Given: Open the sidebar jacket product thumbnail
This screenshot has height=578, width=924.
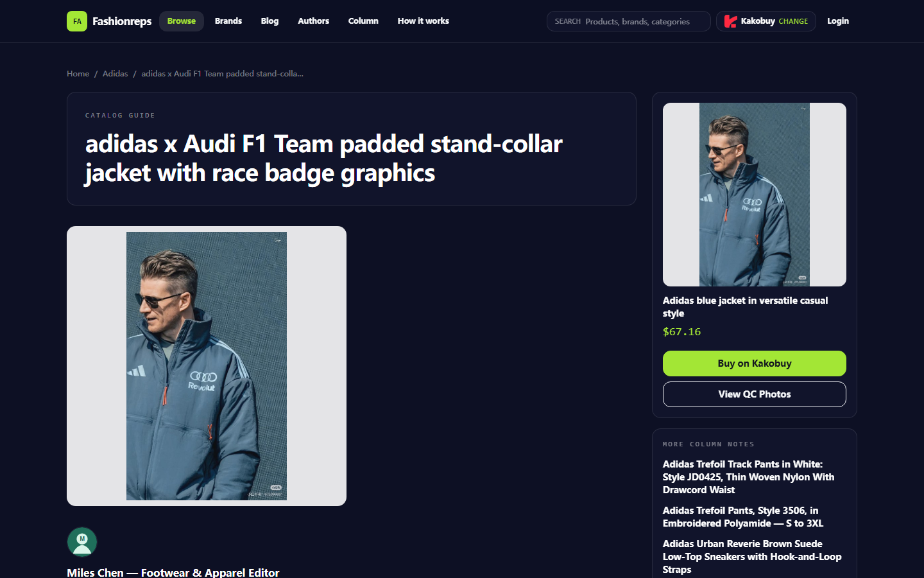Looking at the screenshot, I should (755, 195).
